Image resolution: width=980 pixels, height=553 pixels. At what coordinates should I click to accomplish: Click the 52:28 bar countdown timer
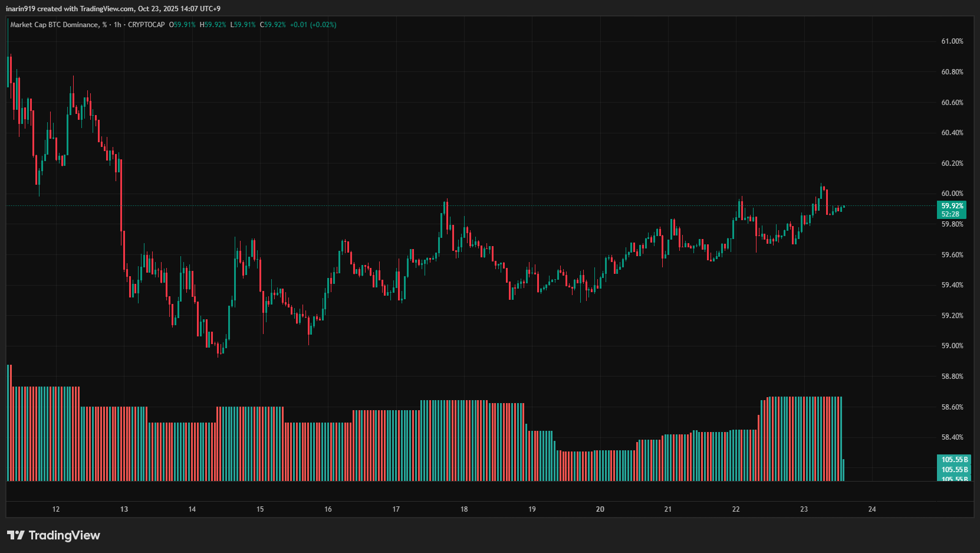[950, 214]
